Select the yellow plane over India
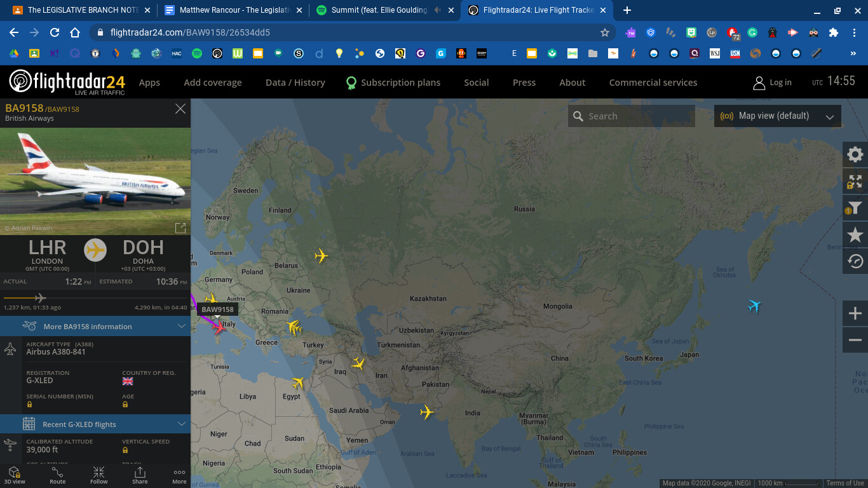868x488 pixels. pos(427,412)
